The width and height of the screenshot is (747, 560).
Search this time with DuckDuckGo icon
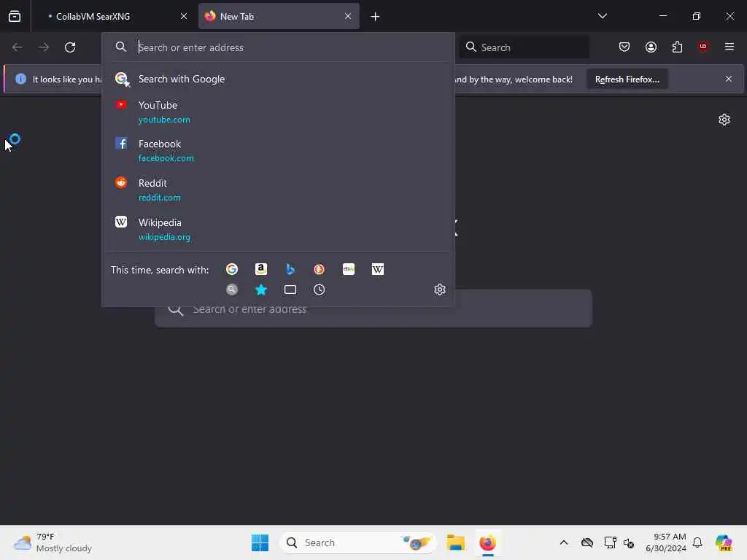pos(320,270)
